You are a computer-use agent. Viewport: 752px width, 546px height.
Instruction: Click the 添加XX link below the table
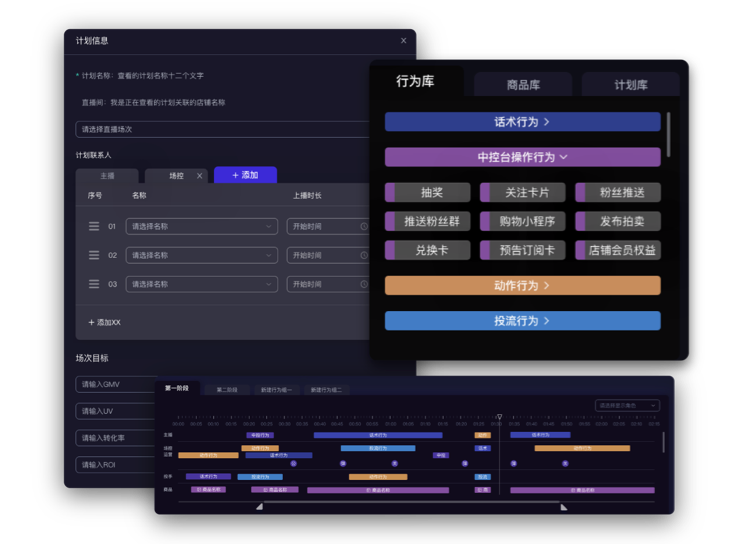pyautogui.click(x=104, y=322)
